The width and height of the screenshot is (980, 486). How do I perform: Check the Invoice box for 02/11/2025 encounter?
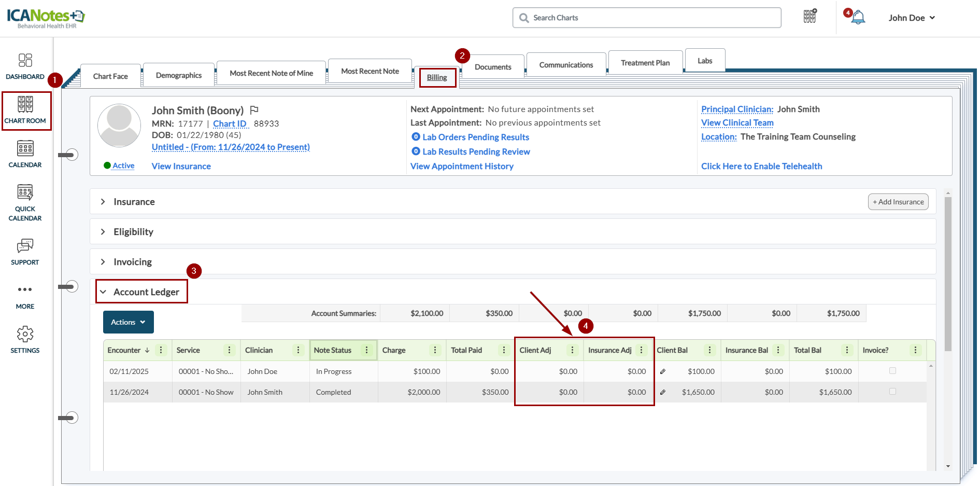(x=892, y=371)
